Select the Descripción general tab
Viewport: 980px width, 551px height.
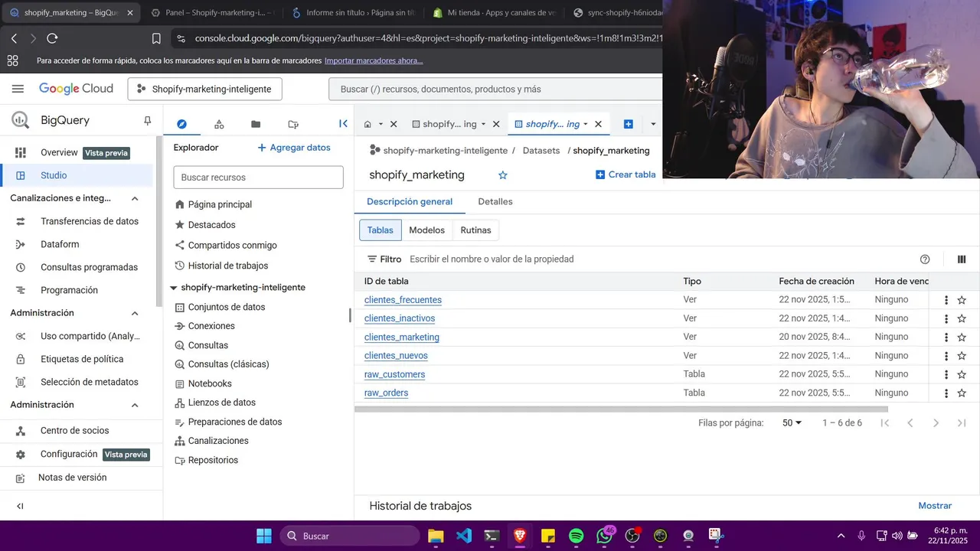coord(410,201)
